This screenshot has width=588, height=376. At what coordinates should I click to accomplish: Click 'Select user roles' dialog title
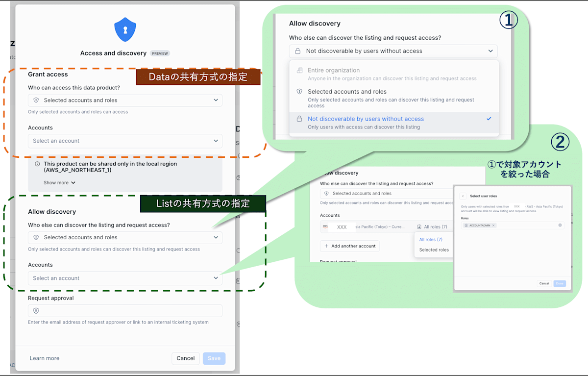484,196
